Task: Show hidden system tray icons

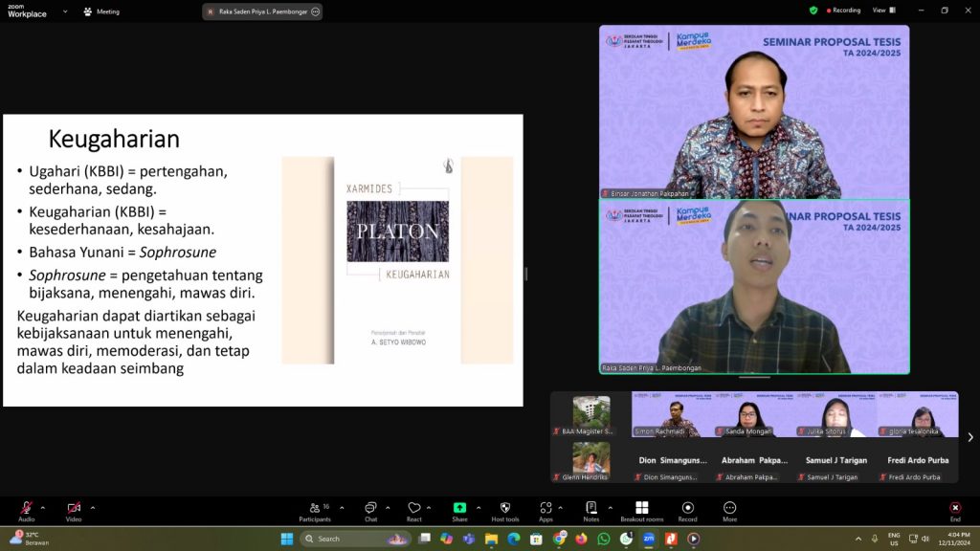Action: 858,539
